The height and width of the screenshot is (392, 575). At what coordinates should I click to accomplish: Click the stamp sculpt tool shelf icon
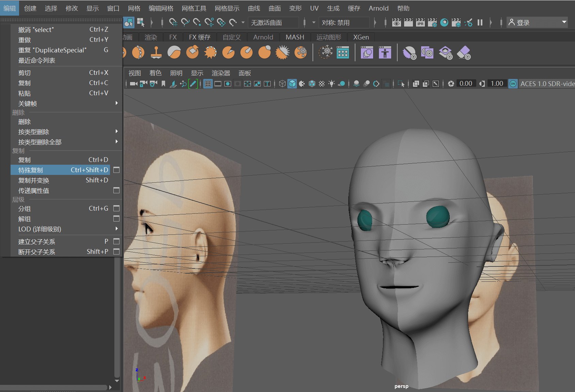tap(156, 52)
